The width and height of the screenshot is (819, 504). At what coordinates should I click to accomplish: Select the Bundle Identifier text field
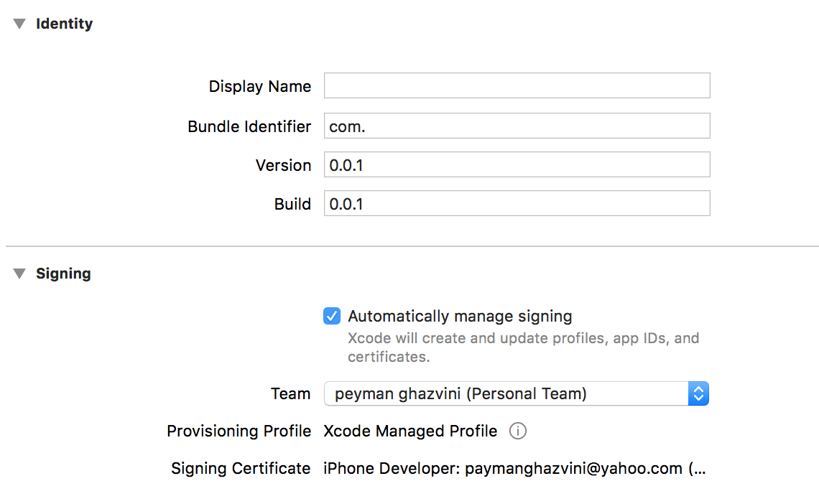[x=516, y=126]
